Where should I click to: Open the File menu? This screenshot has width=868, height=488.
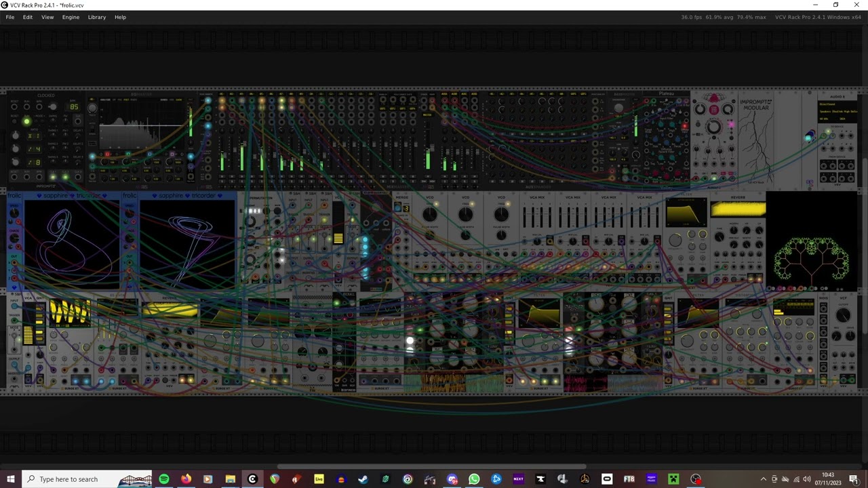(x=10, y=17)
